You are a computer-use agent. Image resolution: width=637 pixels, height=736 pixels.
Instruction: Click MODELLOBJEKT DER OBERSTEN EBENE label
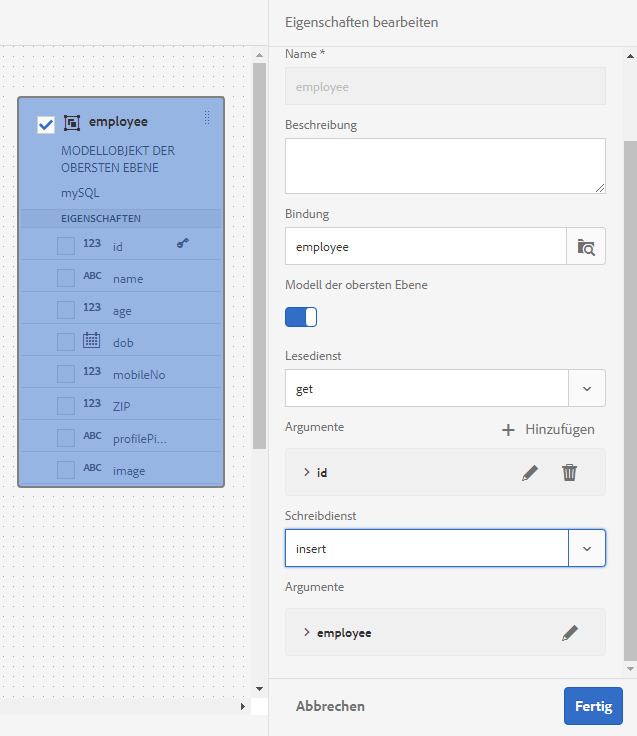coord(118,159)
